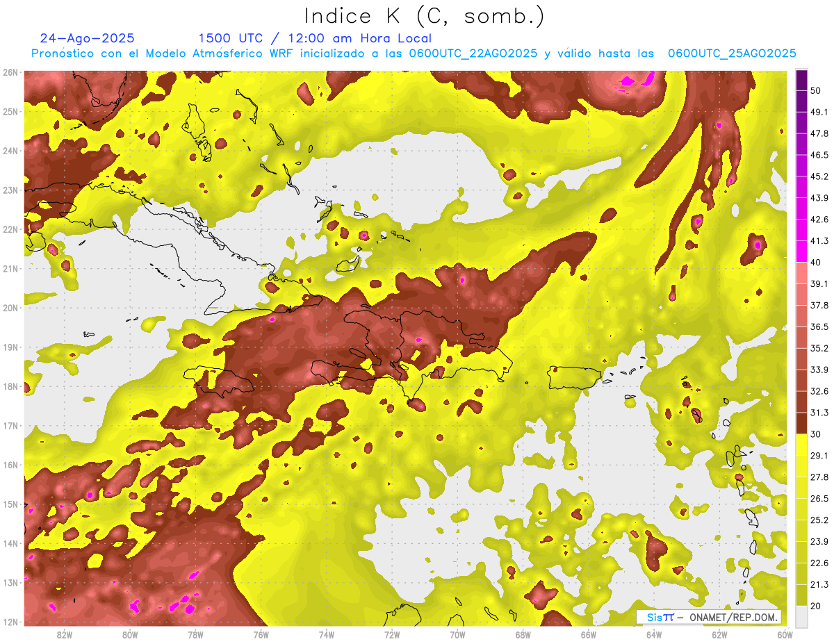
Task: Select the date label "24-Ago-2025"
Action: pyautogui.click(x=88, y=38)
